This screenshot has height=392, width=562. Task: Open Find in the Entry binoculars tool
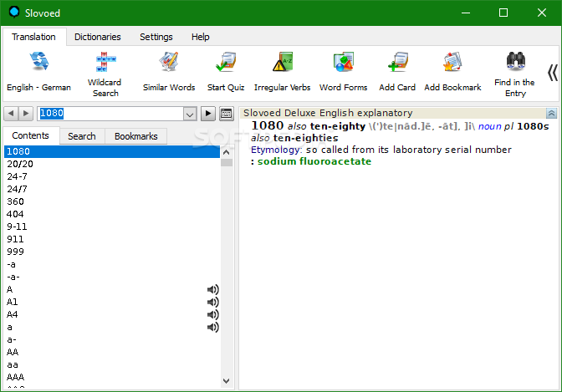tap(515, 74)
